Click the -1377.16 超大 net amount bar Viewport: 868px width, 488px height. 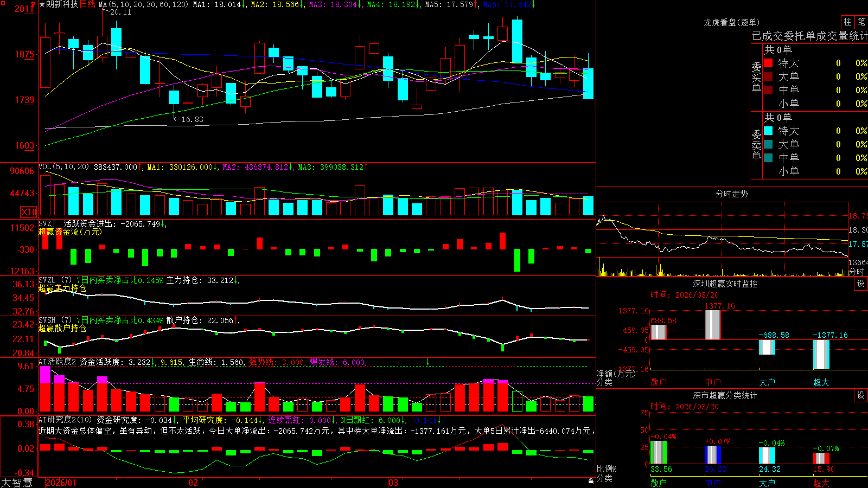[x=821, y=355]
